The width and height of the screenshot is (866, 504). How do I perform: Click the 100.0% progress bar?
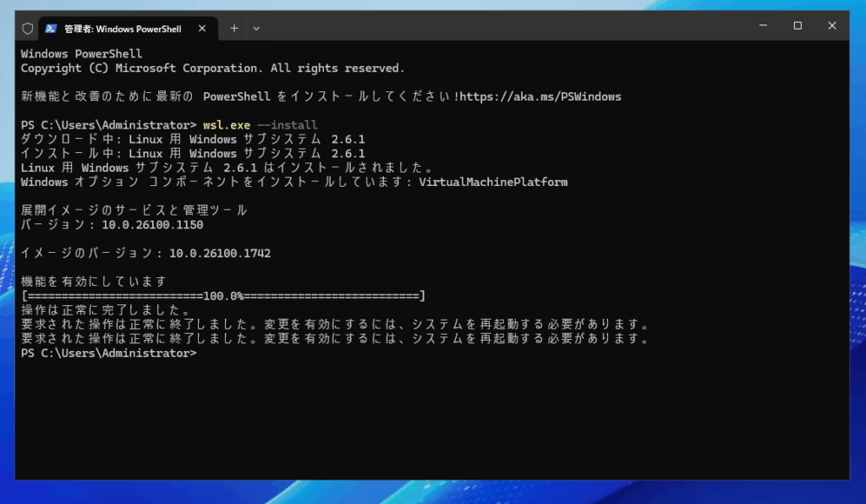[x=223, y=296]
